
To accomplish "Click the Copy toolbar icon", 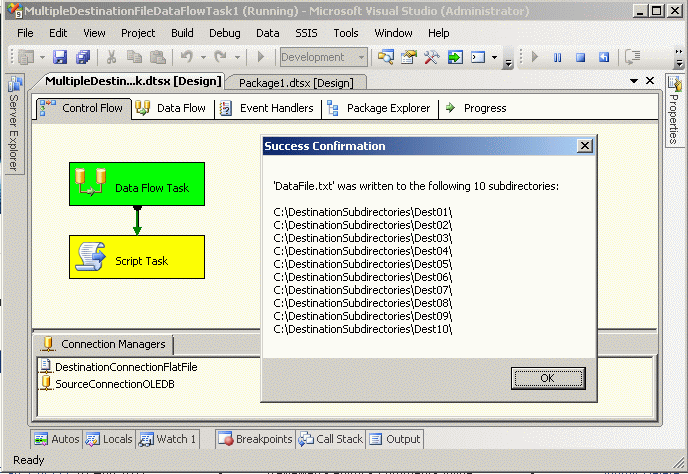I will point(134,57).
